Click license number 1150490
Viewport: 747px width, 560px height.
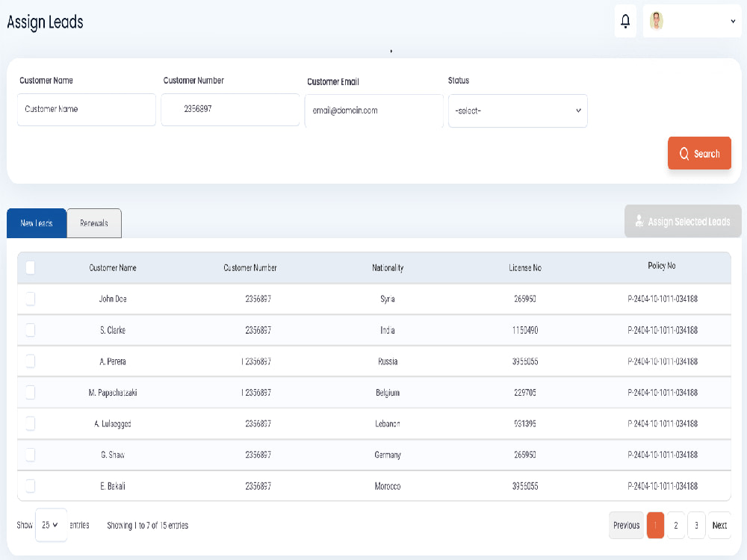click(x=525, y=330)
